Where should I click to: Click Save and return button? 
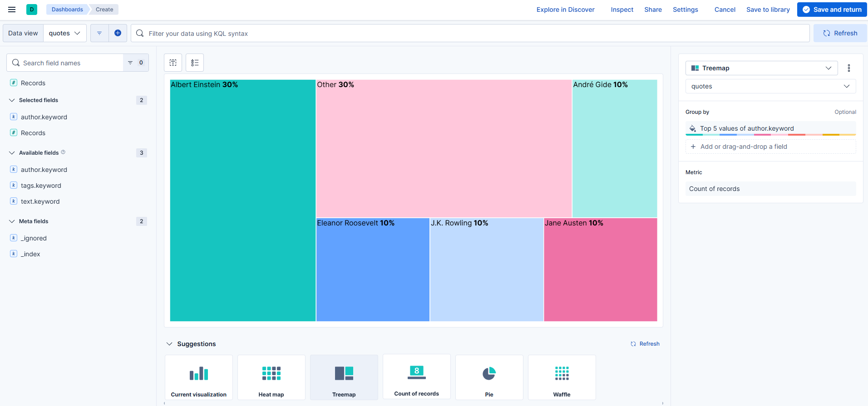(x=832, y=10)
